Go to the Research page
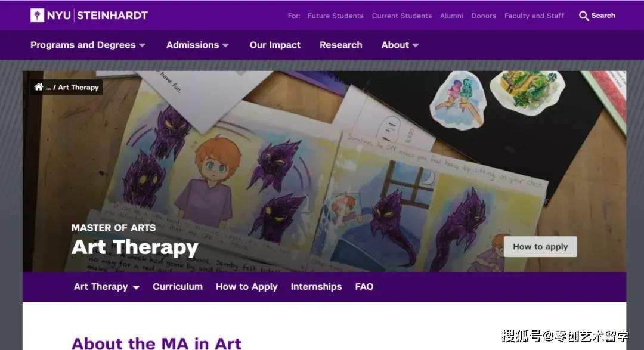Viewport: 644px width, 350px height. coord(341,45)
